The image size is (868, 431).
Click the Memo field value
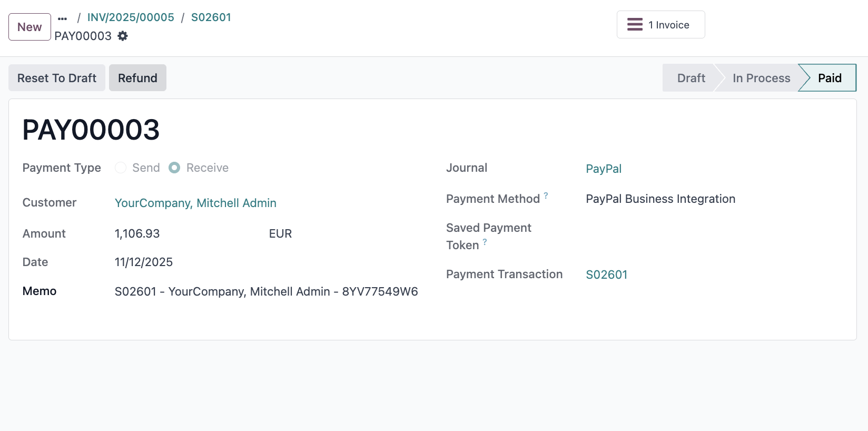tap(266, 291)
